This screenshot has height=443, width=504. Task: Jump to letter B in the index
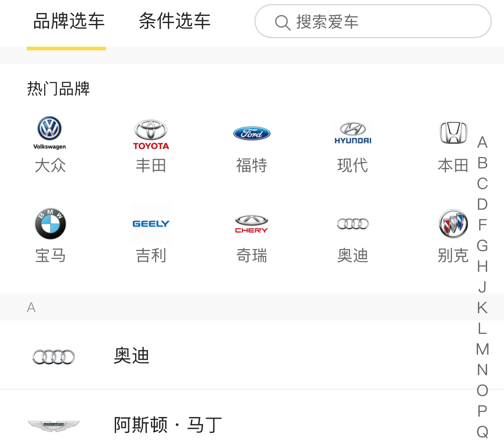[482, 163]
